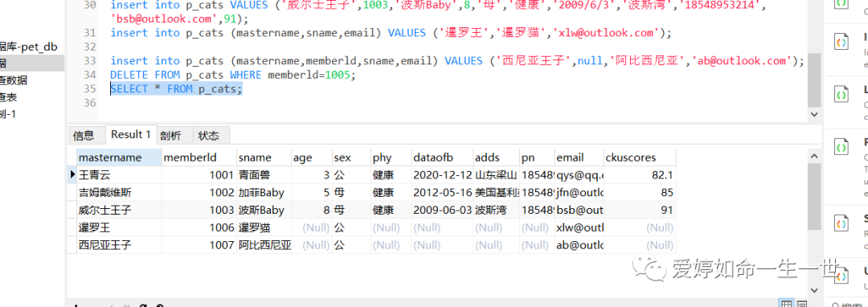
Task: Click the sname cell 阿比西尼亚
Action: 264,244
